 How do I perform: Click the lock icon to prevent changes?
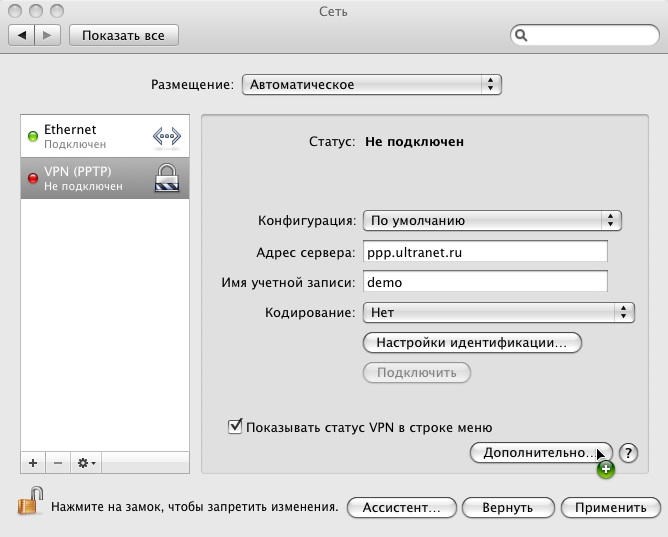(31, 502)
